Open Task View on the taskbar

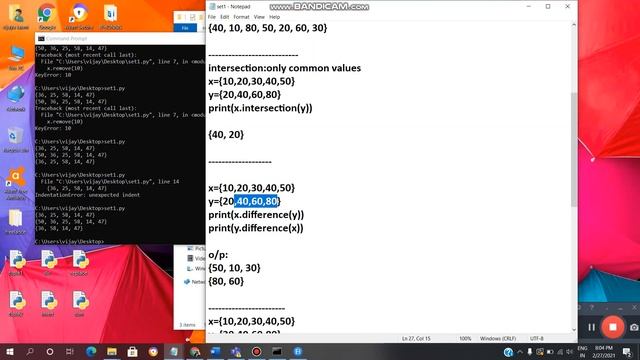pyautogui.click(x=70, y=351)
